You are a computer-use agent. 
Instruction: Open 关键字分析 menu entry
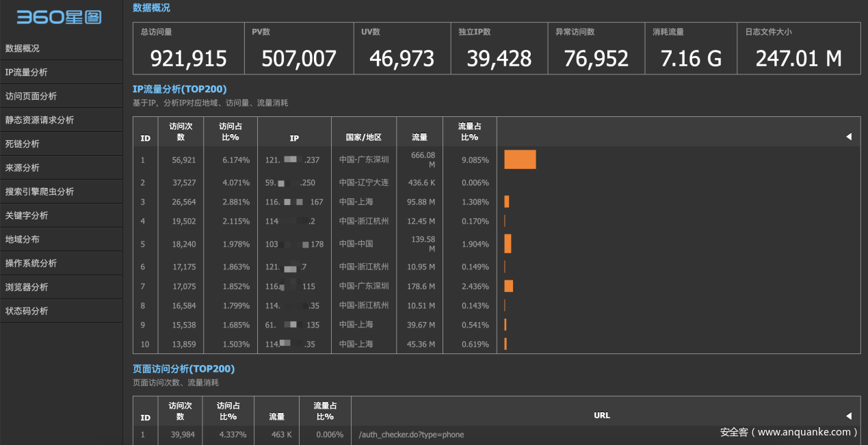[27, 216]
